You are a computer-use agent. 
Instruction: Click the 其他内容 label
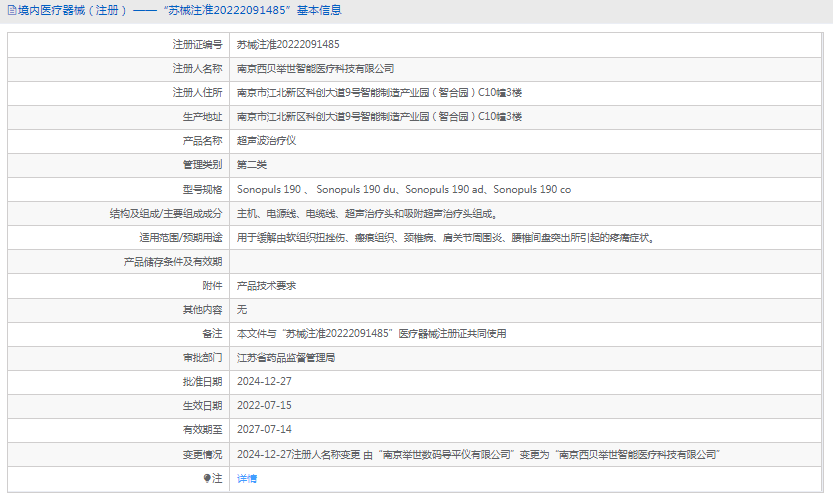202,309
